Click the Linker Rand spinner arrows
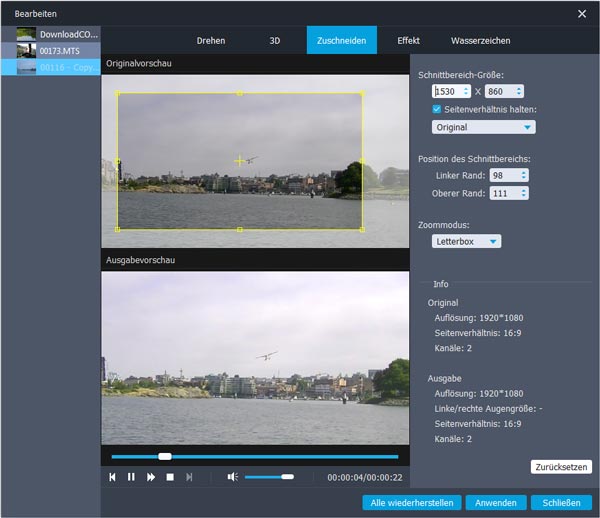 coord(524,175)
